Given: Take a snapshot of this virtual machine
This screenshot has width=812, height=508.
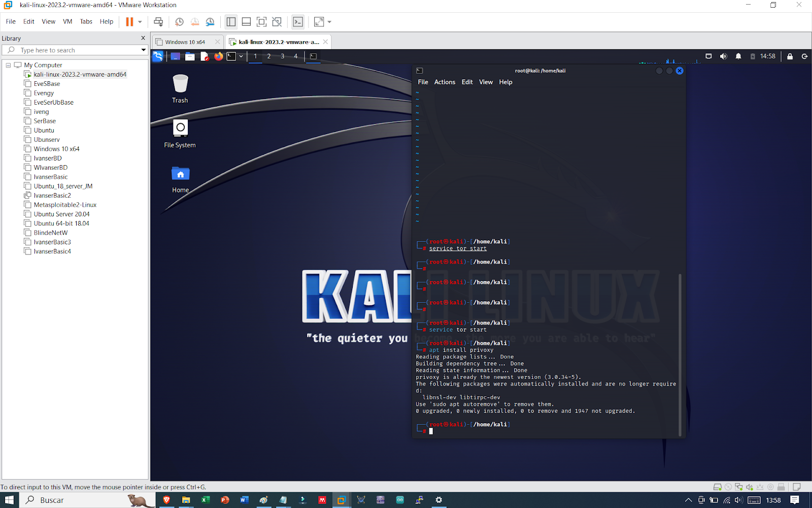Looking at the screenshot, I should [x=179, y=22].
